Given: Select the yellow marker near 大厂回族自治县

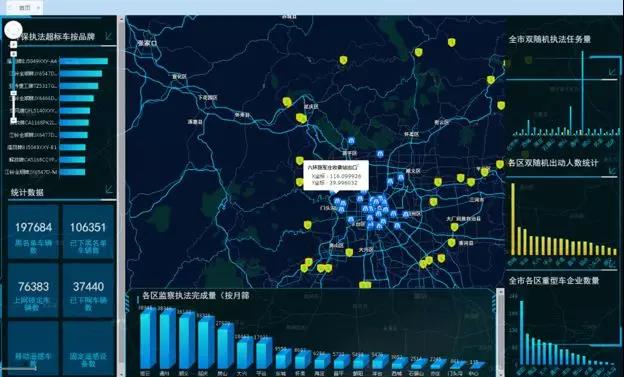Looking at the screenshot, I should (x=454, y=227).
